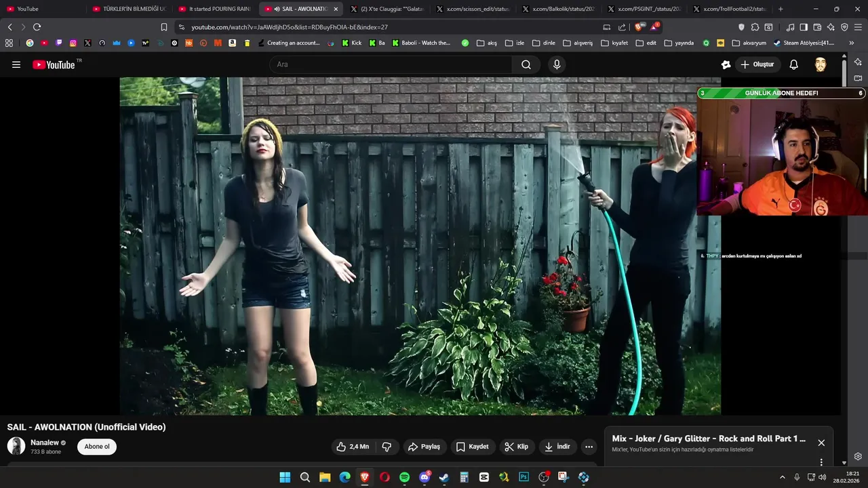This screenshot has width=868, height=488.
Task: Open the dinle bookmarks folder
Action: (x=544, y=43)
